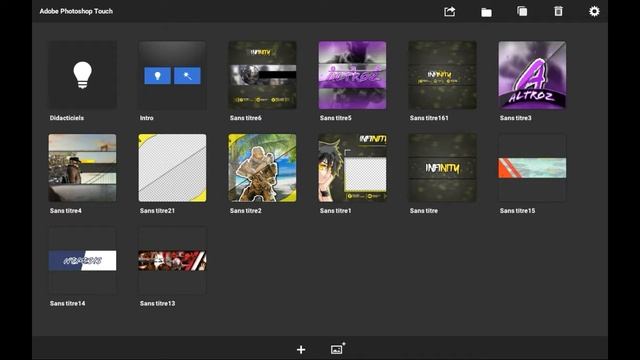Image resolution: width=640 pixels, height=360 pixels.
Task: Tap the plus icon to create project
Action: click(x=301, y=349)
